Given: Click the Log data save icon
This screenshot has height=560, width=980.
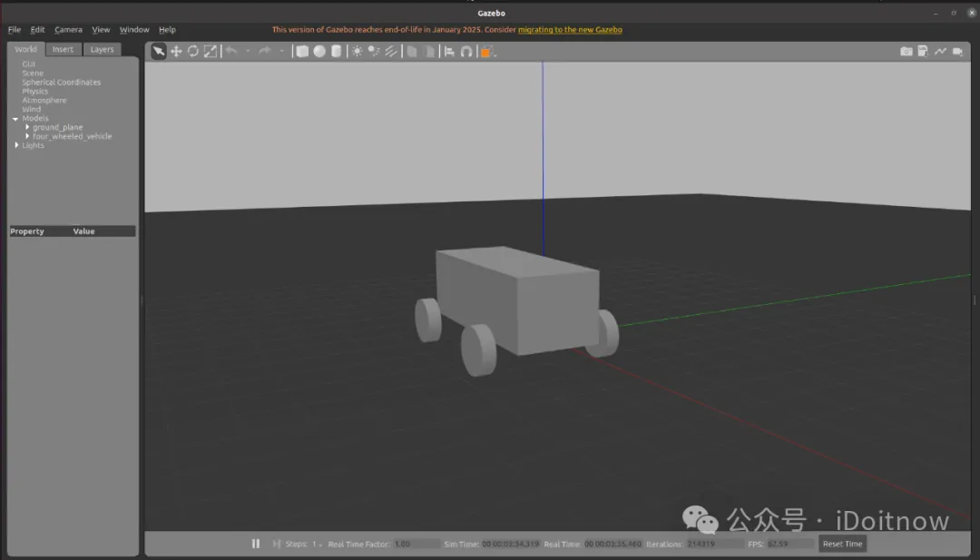Looking at the screenshot, I should (923, 51).
